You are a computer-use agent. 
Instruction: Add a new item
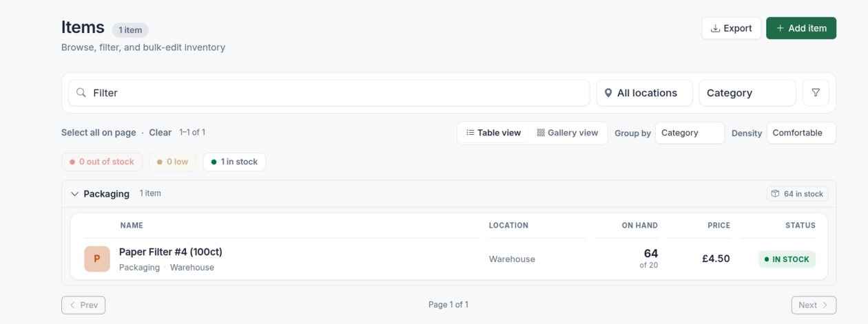[801, 28]
